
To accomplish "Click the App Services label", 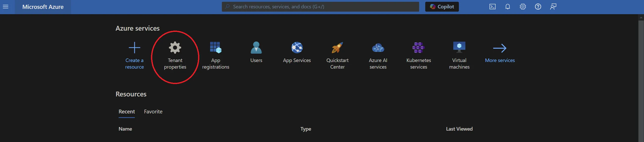I will pyautogui.click(x=297, y=60).
